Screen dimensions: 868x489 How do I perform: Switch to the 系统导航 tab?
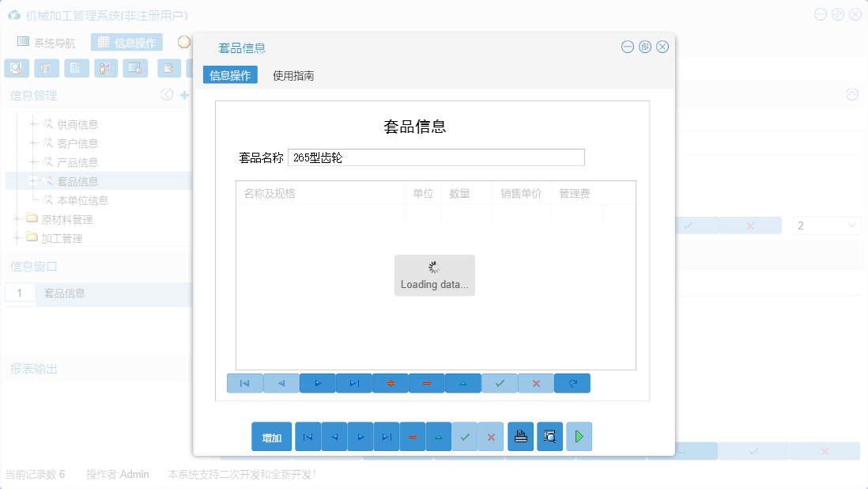tap(53, 42)
